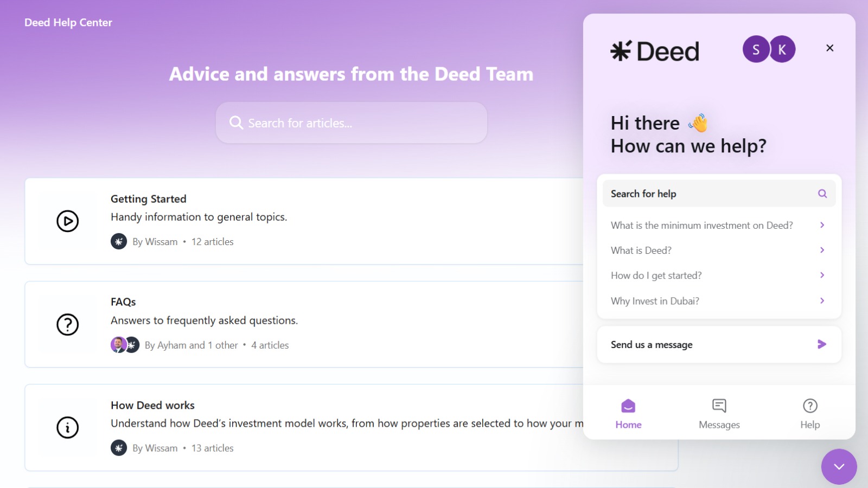Open the chevron next to Why Invest in Dubai?
Viewport: 868px width, 488px height.
tap(822, 300)
